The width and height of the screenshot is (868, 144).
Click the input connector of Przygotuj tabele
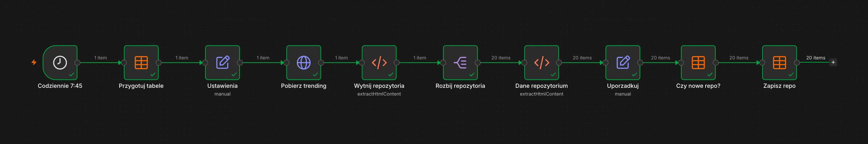coord(124,62)
